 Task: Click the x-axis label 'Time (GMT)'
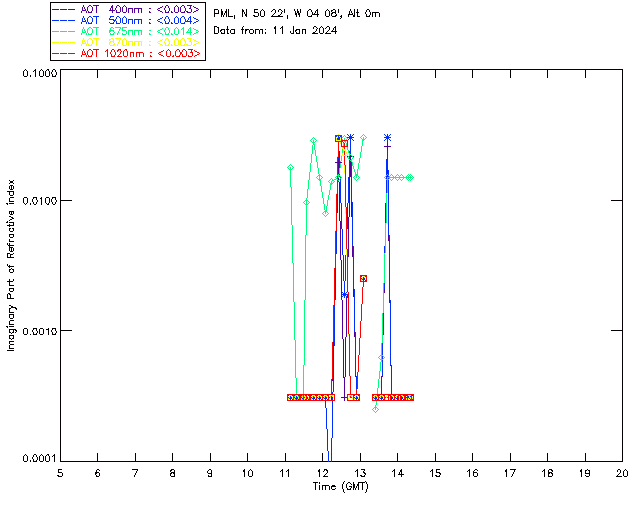340,487
